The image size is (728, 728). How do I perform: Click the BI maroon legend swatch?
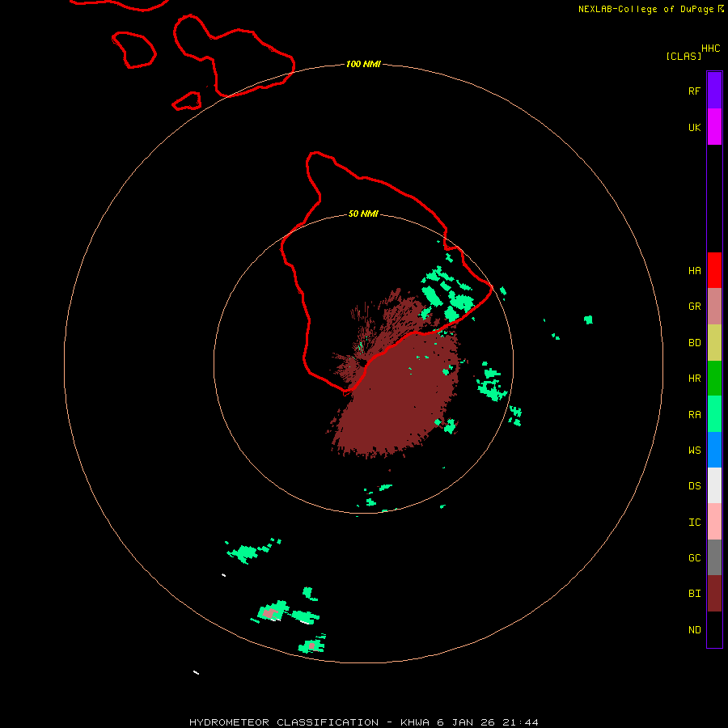(714, 594)
